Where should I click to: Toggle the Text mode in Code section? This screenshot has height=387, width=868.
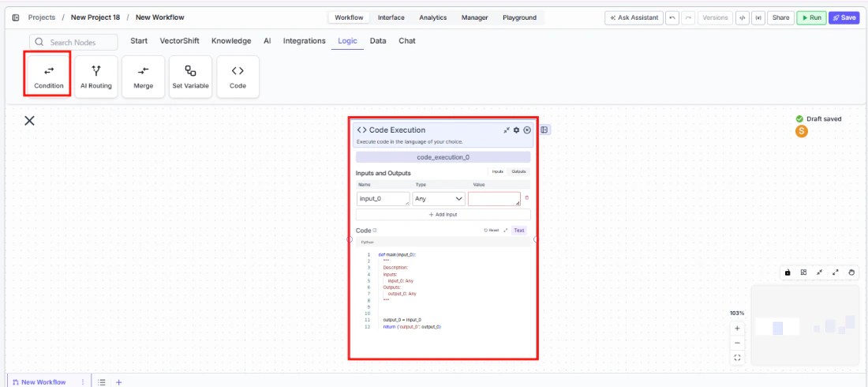(x=518, y=230)
